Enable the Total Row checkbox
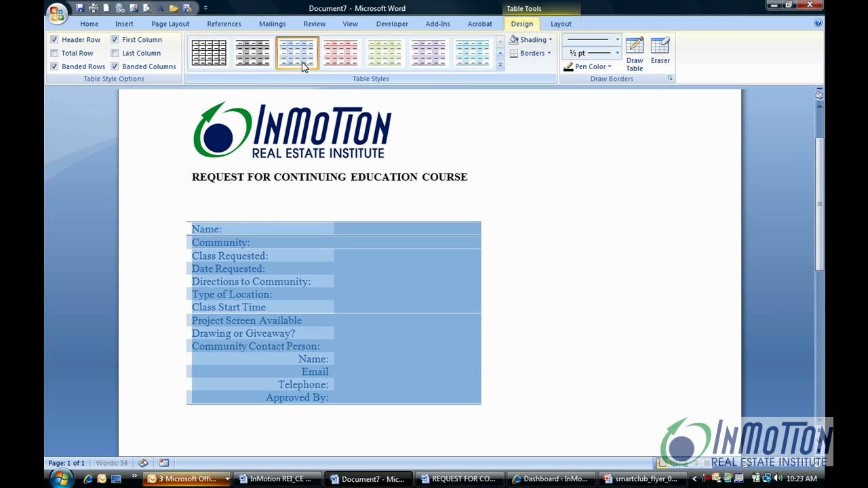 tap(54, 53)
